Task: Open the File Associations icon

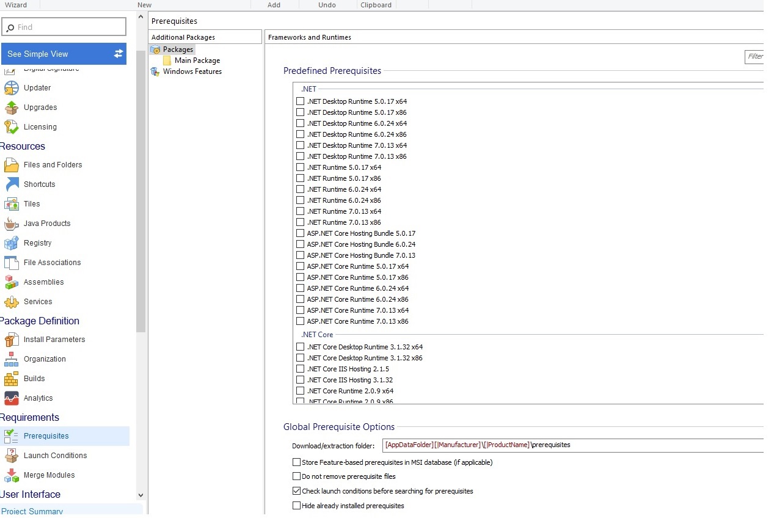Action: click(12, 263)
